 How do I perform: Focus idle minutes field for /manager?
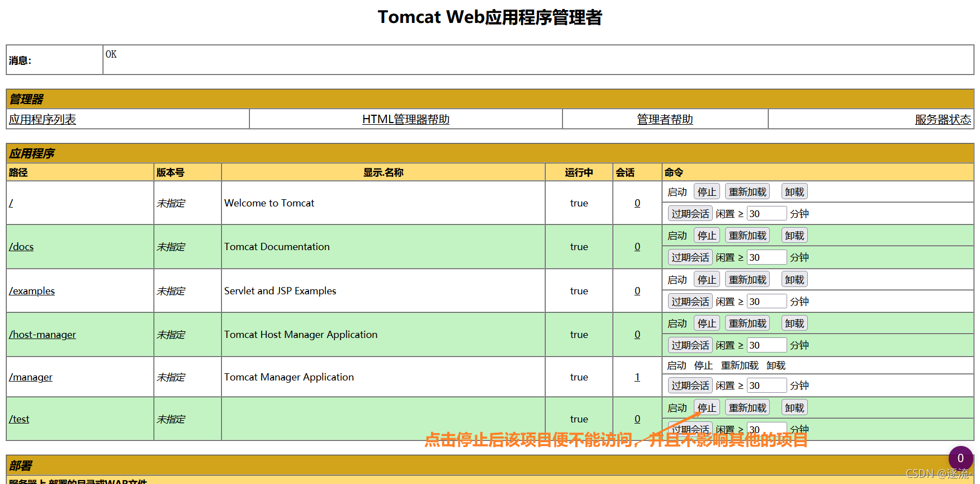767,386
